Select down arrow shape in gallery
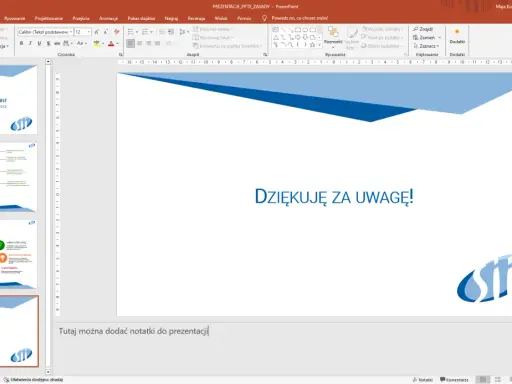The width and height of the screenshot is (512, 384). pos(305,37)
